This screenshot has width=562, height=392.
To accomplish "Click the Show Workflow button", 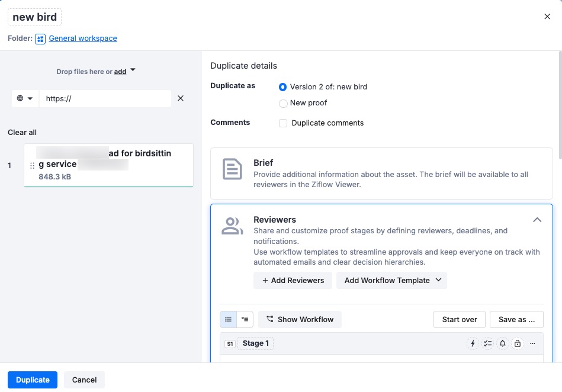I will pos(300,319).
